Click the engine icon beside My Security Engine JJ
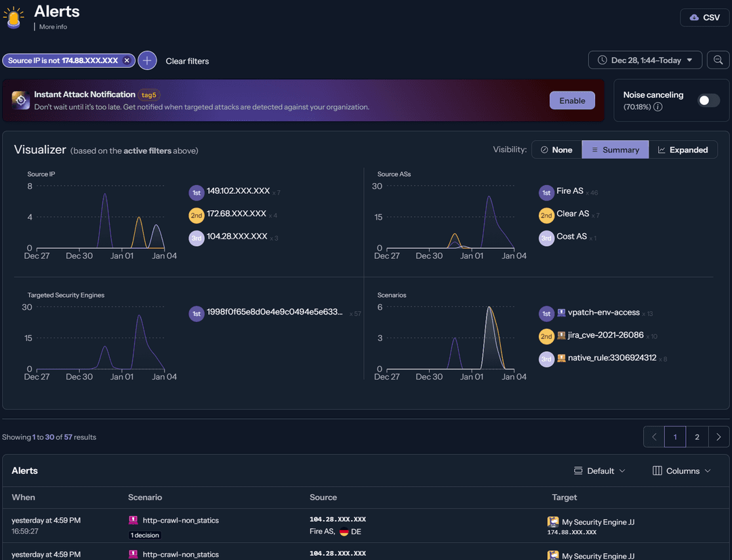The width and height of the screenshot is (732, 560). pyautogui.click(x=554, y=522)
